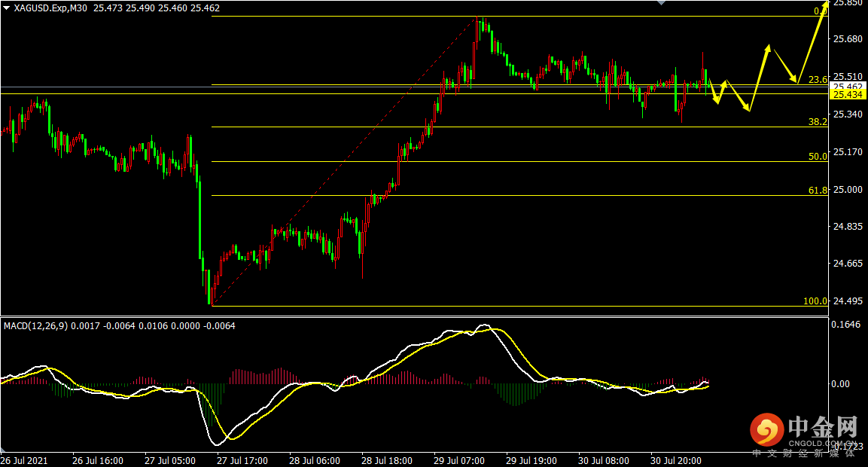The height and width of the screenshot is (467, 868).
Task: Select the 38.2 Fibonacci level label
Action: click(x=818, y=122)
